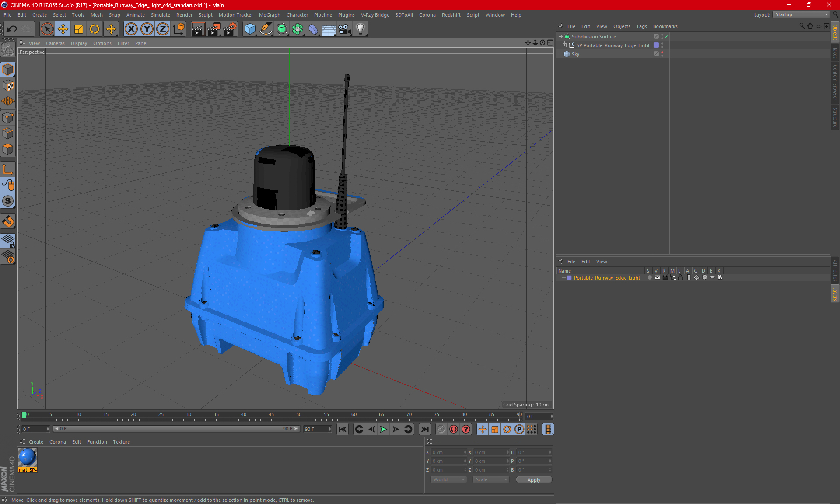Screen dimensions: 840x504
Task: Add a Floor environment object
Action: 329,29
